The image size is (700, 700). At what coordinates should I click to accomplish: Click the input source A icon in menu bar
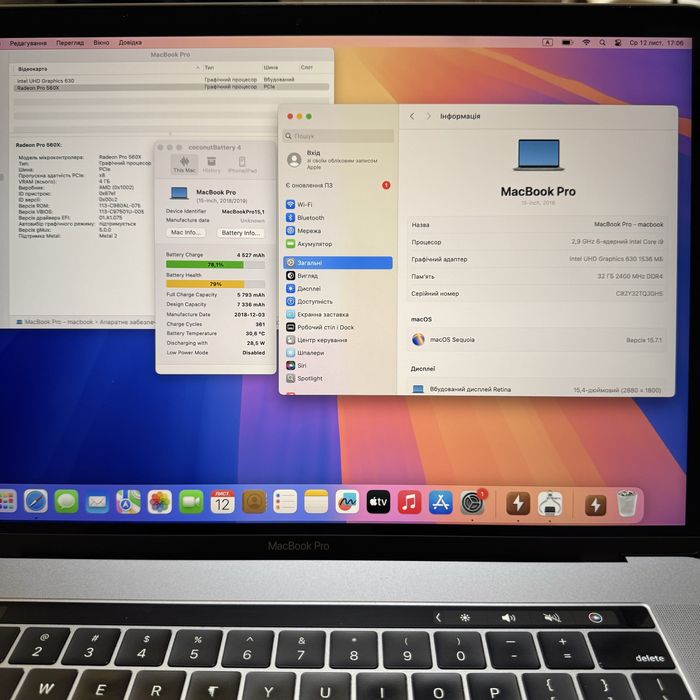(547, 42)
